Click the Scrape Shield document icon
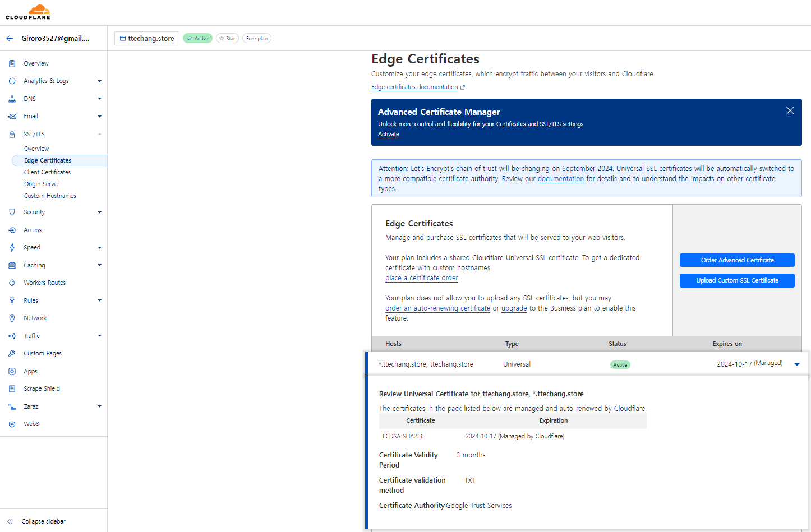Image resolution: width=811 pixels, height=532 pixels. click(x=12, y=388)
